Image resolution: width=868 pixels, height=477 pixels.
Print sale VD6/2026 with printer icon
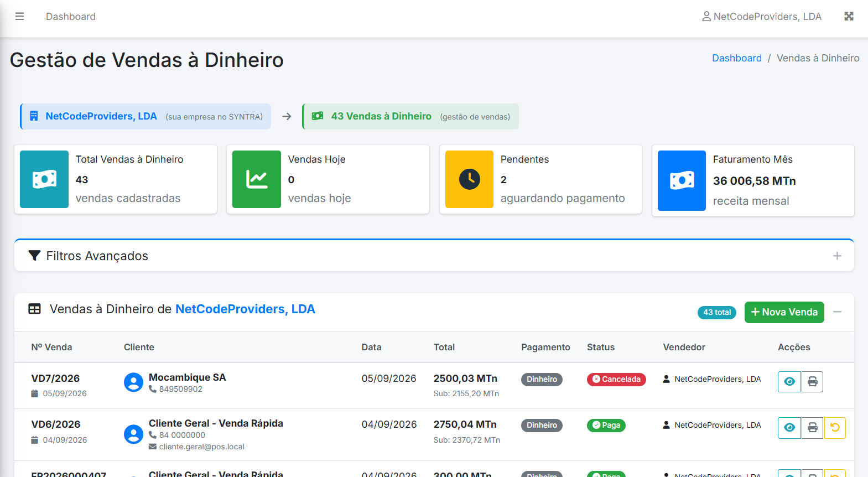coord(812,428)
